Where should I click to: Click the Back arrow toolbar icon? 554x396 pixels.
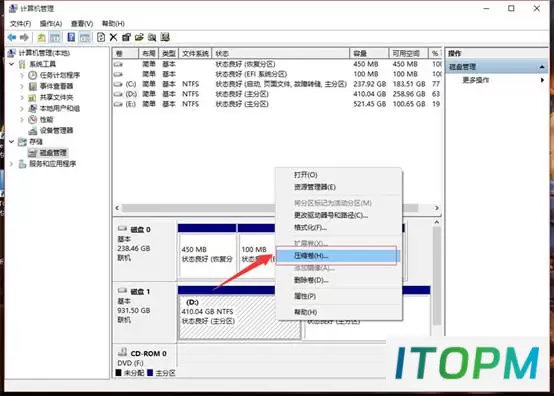point(12,37)
